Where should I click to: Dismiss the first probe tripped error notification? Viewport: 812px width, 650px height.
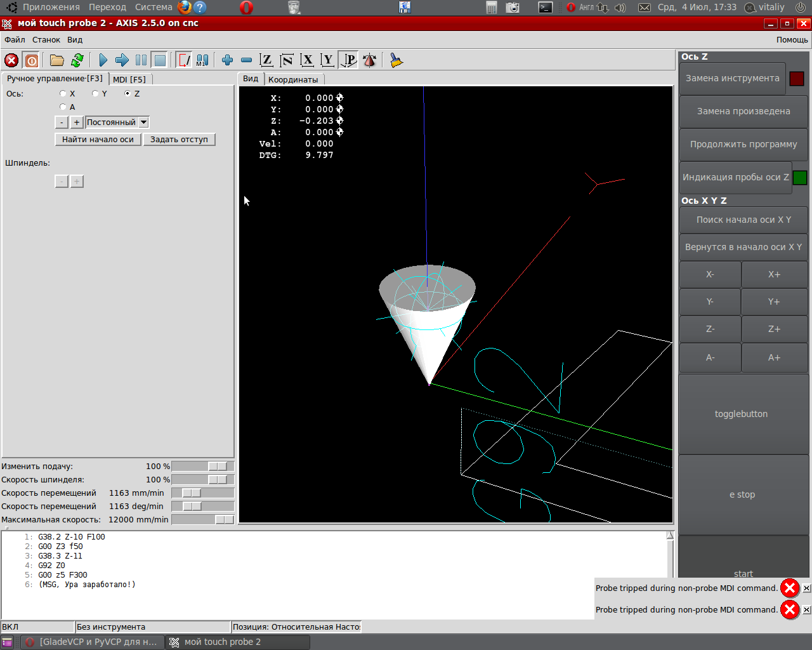(806, 588)
